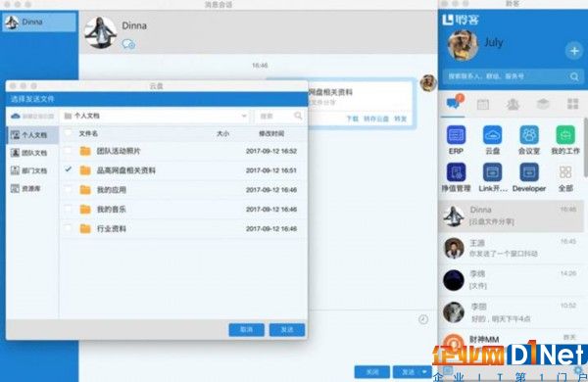
Task: Check the 团队活动照片 folder checkbox
Action: pyautogui.click(x=68, y=151)
